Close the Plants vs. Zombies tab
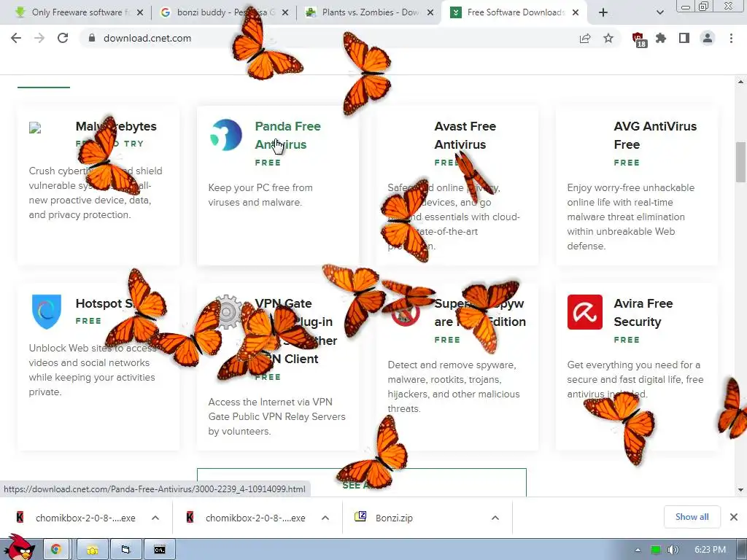This screenshot has width=747, height=560. [x=430, y=13]
